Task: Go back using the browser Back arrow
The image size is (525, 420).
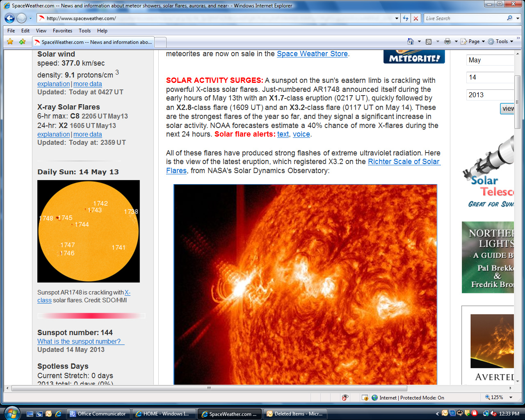Action: (x=9, y=18)
